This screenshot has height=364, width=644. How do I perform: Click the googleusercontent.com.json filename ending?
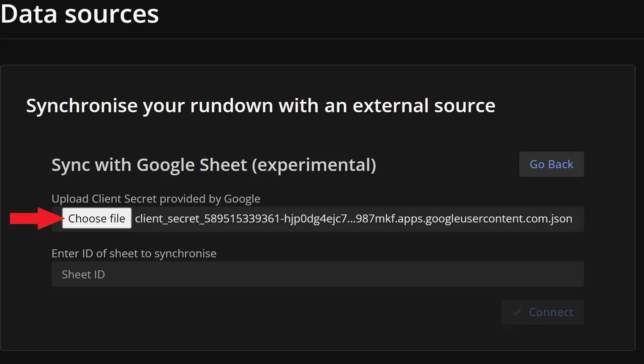(499, 218)
